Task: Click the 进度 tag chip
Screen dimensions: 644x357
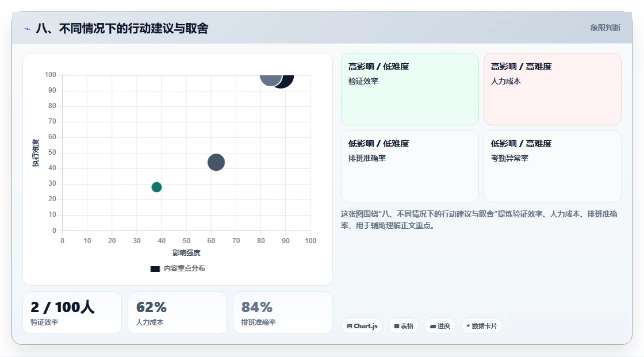Action: pos(439,326)
